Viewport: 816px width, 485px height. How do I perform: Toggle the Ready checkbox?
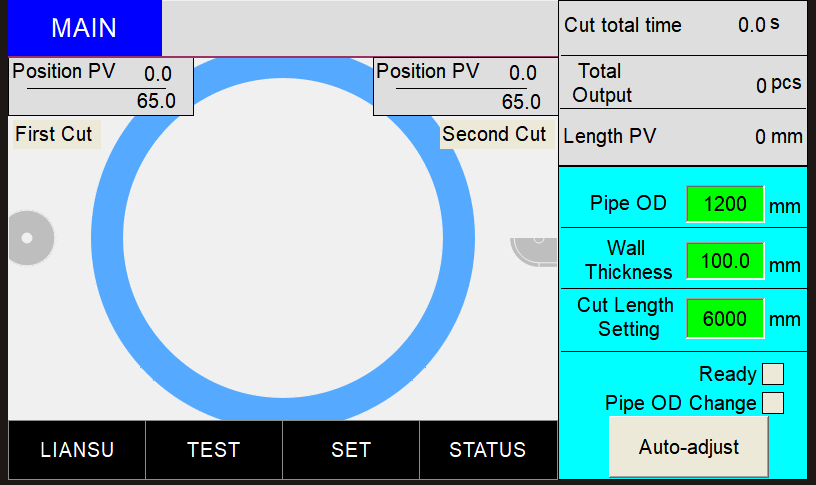773,374
